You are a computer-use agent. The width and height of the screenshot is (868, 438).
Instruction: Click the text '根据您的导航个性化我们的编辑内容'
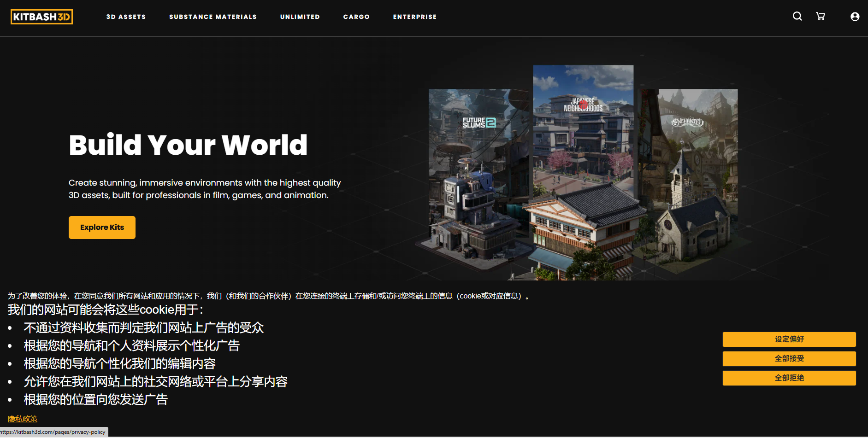pyautogui.click(x=120, y=363)
